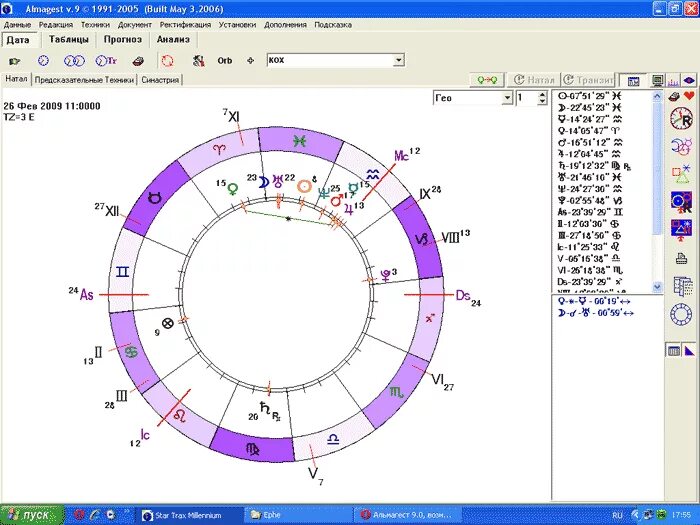This screenshot has height=525, width=700.
Task: Click the blue aspects chart icon
Action: (x=682, y=229)
